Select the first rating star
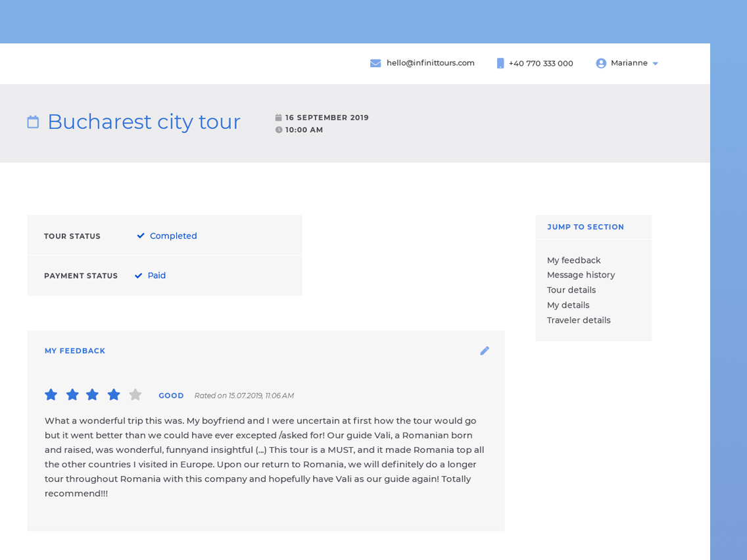Viewport: 747px width, 560px height. click(51, 394)
